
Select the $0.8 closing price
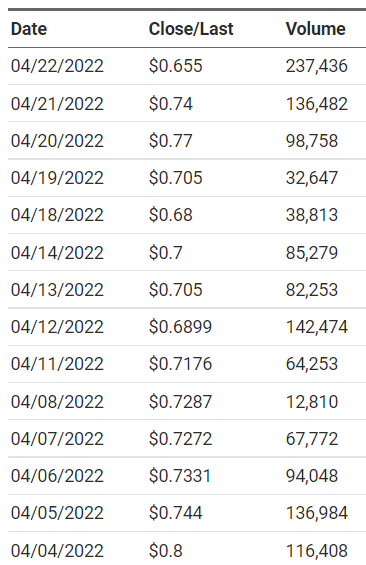coord(166,551)
